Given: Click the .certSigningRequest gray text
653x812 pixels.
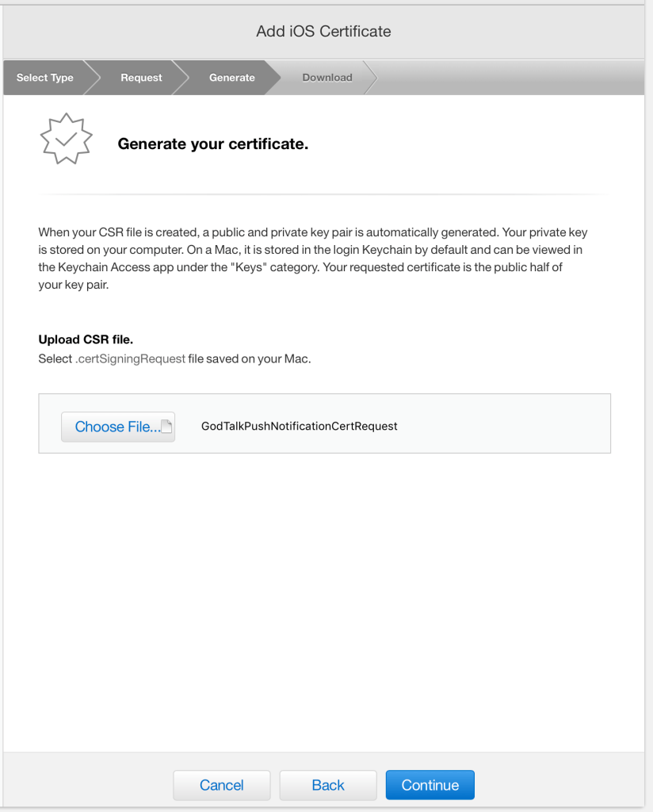Looking at the screenshot, I should pyautogui.click(x=131, y=358).
